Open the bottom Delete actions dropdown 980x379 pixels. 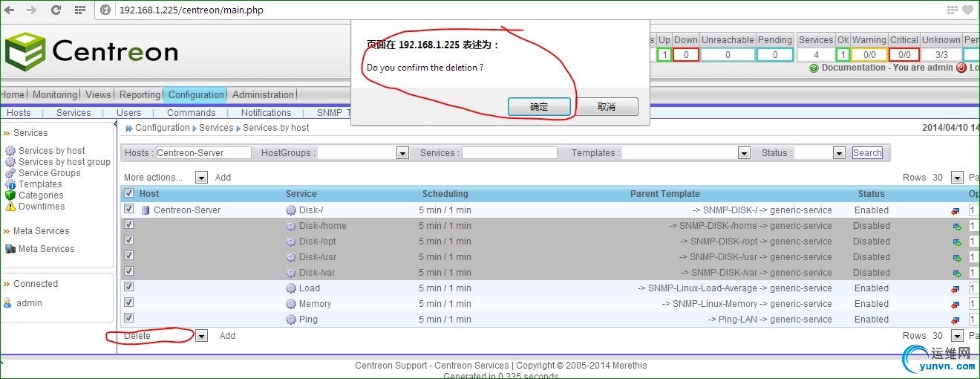point(201,336)
